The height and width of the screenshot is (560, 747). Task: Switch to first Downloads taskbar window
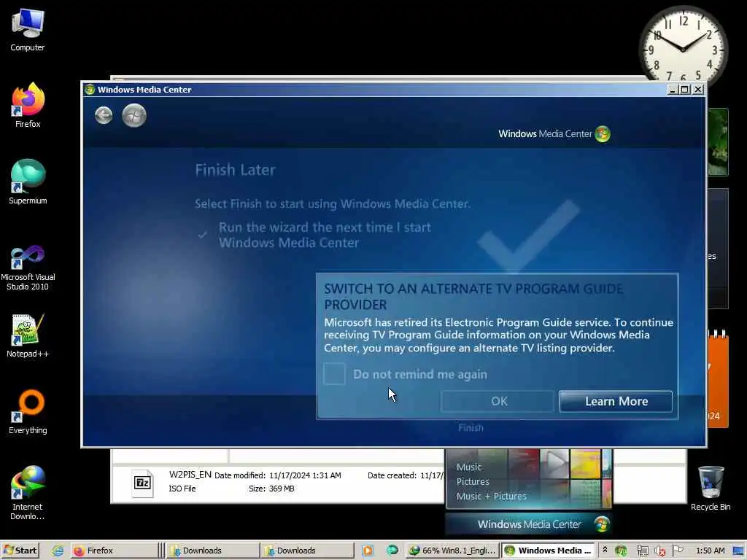[x=212, y=551]
